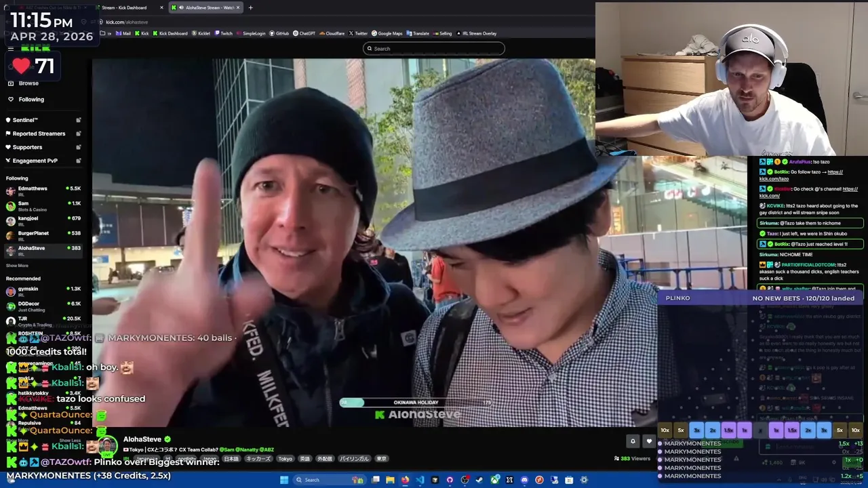Click the Plinko 10x multiplier slot on the left
868x488 pixels.
point(665,430)
